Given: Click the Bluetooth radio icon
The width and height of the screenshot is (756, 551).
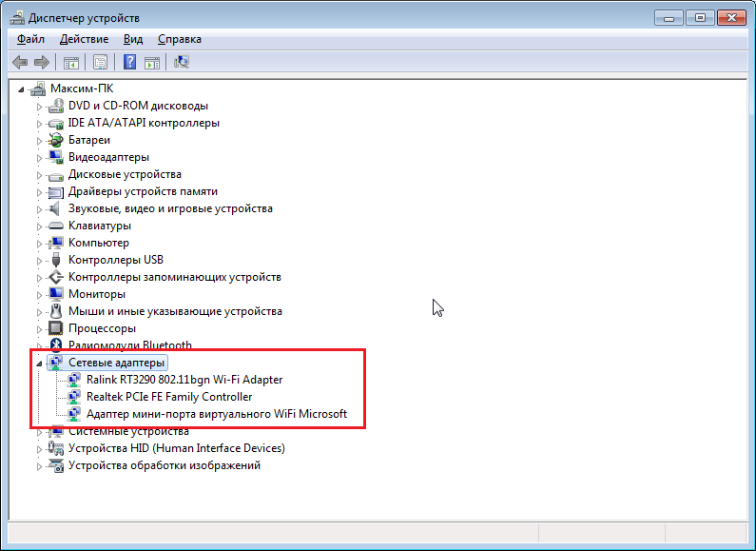Looking at the screenshot, I should coord(56,344).
